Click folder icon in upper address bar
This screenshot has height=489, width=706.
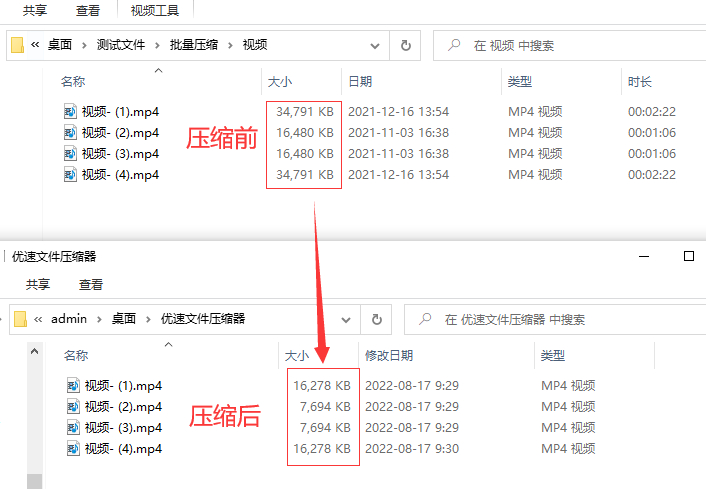point(17,45)
